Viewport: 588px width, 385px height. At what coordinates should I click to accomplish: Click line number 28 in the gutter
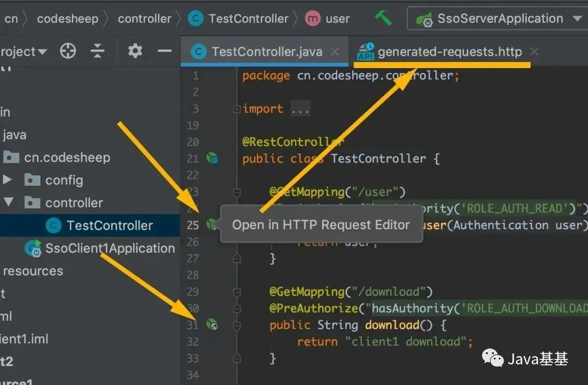(x=193, y=275)
